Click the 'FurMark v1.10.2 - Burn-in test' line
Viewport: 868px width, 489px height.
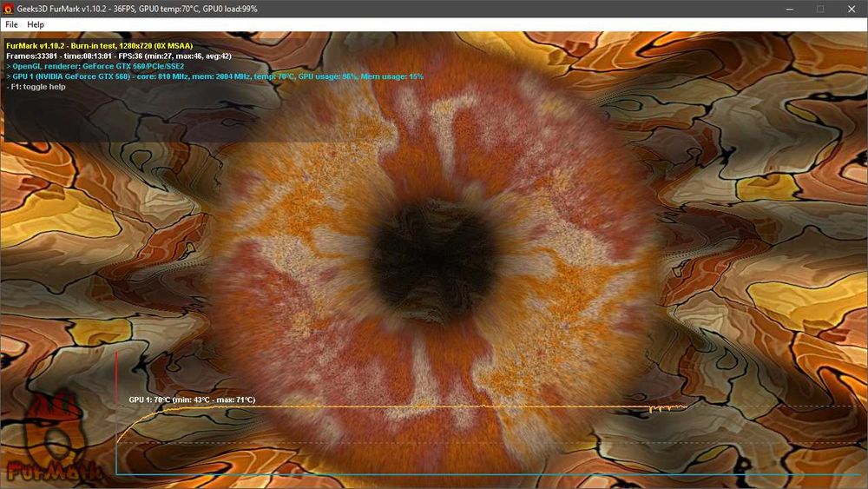pos(100,46)
